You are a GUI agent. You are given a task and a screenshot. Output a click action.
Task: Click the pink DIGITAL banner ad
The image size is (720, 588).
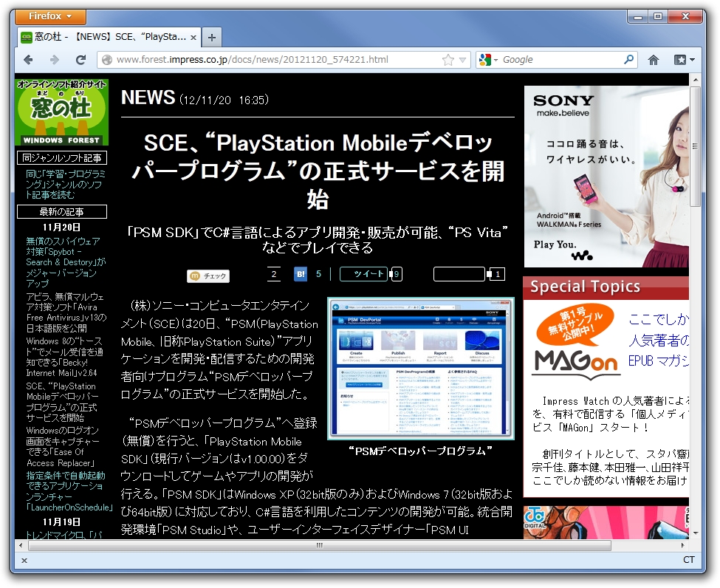(606, 522)
